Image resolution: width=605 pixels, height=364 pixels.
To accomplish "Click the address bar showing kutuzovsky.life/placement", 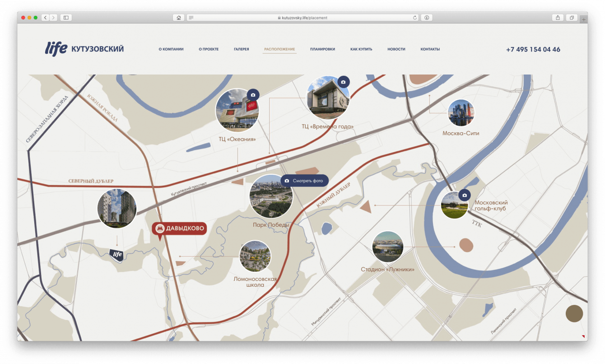I will pos(302,18).
